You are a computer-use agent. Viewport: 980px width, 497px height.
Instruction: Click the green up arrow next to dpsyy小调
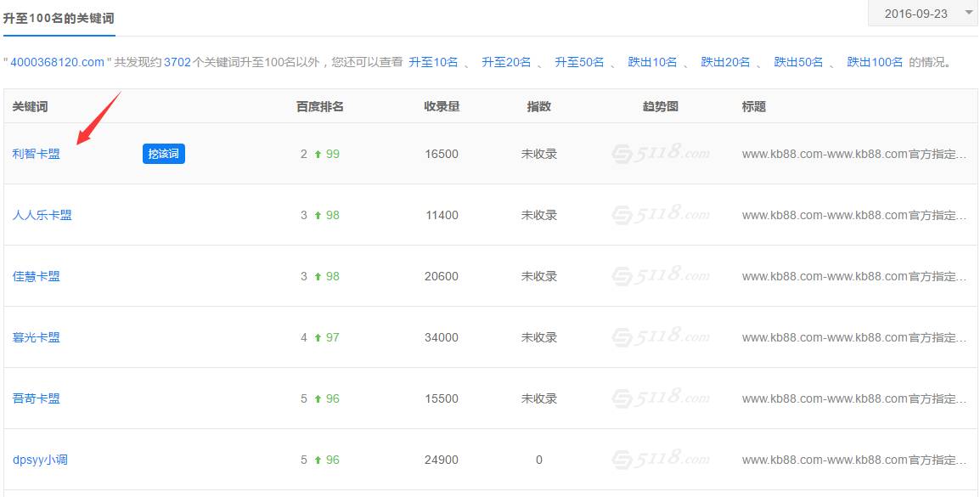[318, 460]
